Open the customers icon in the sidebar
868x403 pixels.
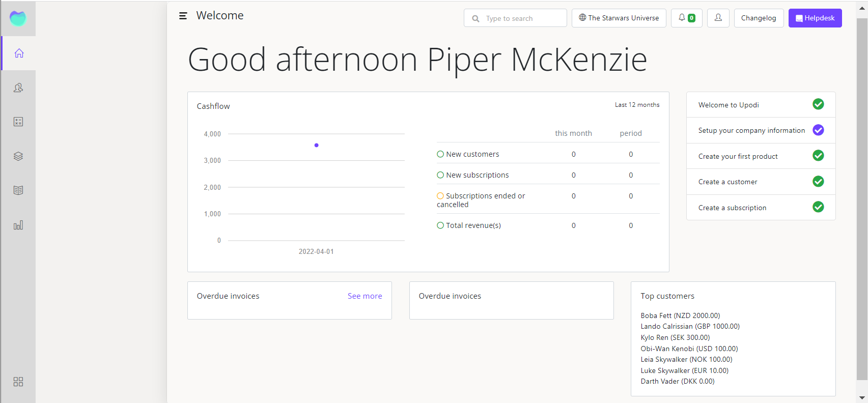[x=18, y=88]
